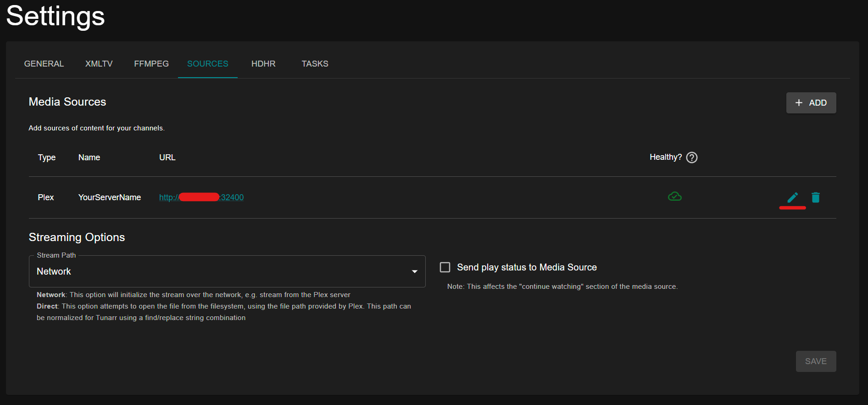Delete the YourServerName media source
This screenshot has width=868, height=405.
coord(816,197)
